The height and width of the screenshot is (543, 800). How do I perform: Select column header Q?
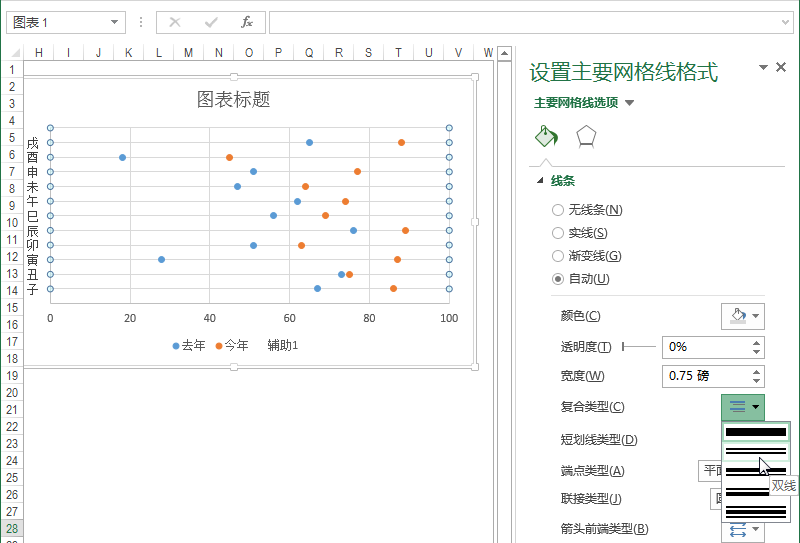[309, 53]
